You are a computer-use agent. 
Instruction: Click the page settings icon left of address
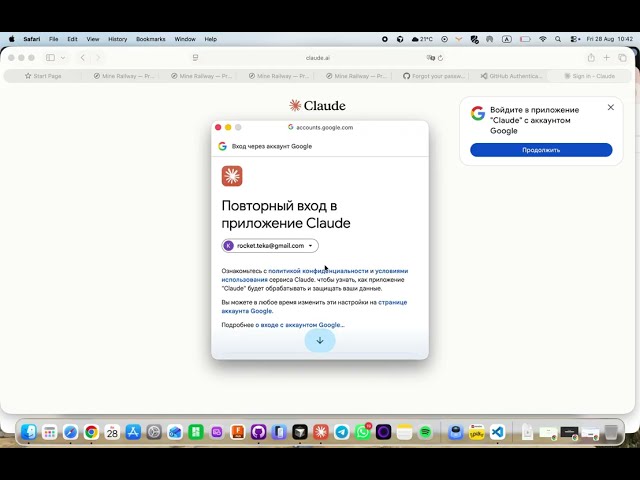pos(196,58)
